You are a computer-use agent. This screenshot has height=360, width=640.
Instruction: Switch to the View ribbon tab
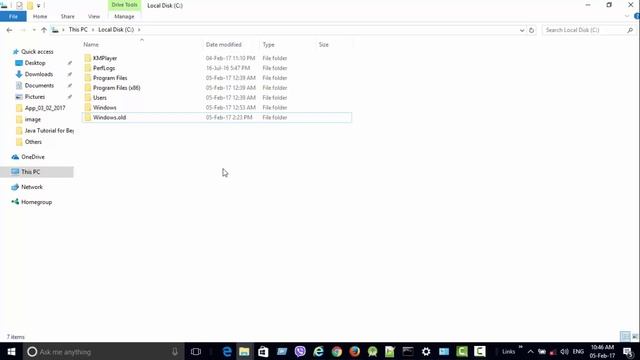(94, 16)
